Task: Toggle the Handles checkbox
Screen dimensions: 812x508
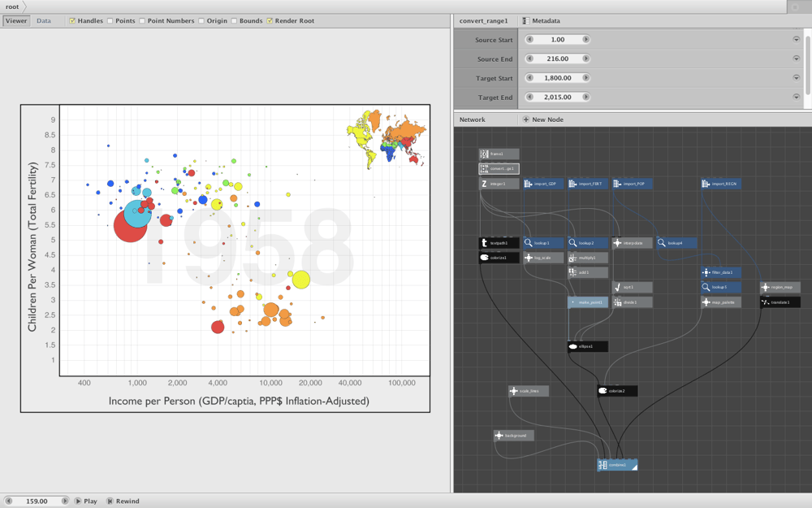Action: [72, 21]
